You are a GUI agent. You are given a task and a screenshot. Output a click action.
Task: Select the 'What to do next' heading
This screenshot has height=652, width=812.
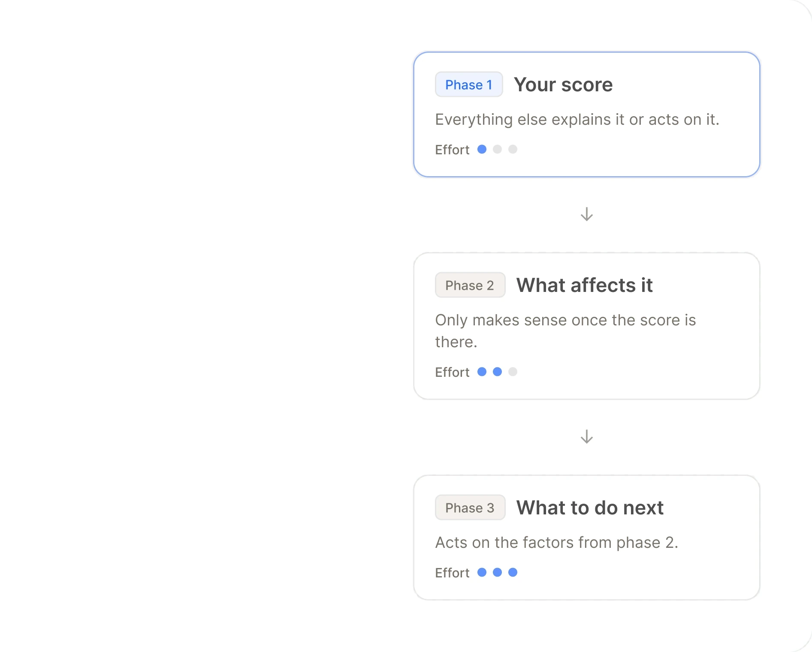(x=590, y=508)
